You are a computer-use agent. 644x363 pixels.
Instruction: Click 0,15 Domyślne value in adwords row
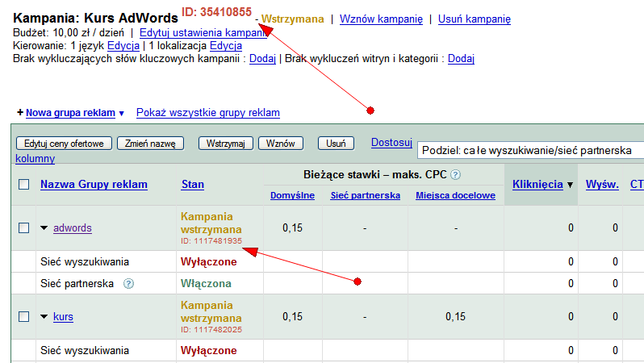292,228
